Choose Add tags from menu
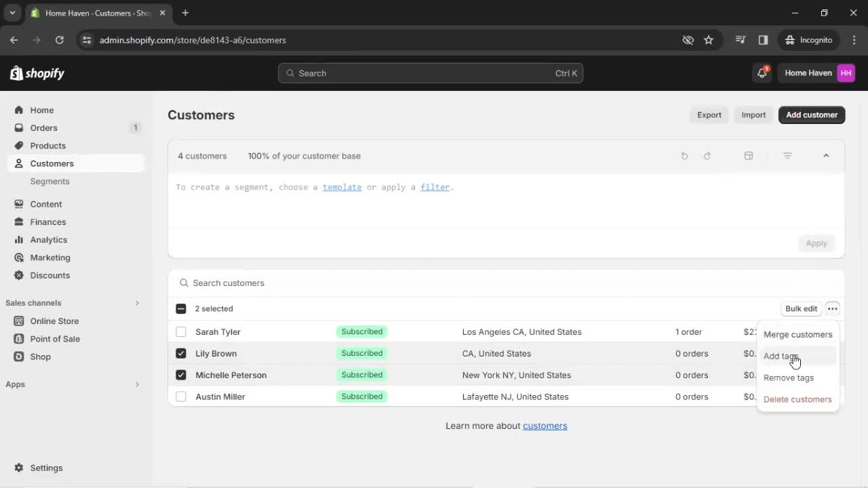Image resolution: width=868 pixels, height=488 pixels. pyautogui.click(x=797, y=356)
